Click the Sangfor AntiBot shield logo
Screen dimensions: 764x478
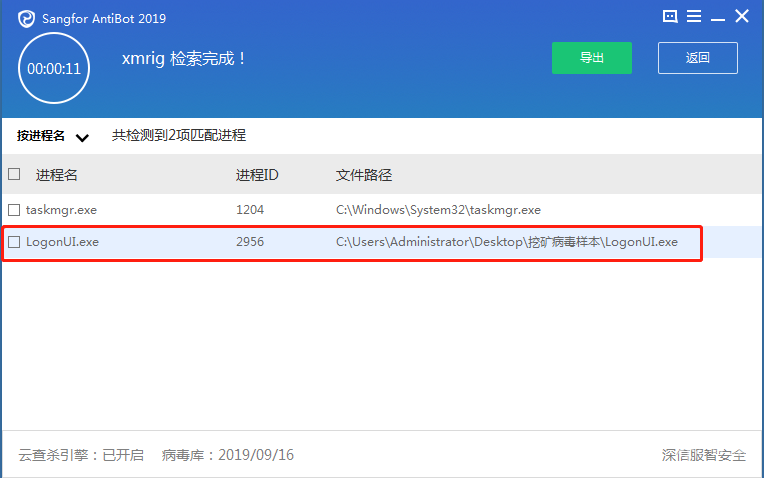coord(26,19)
